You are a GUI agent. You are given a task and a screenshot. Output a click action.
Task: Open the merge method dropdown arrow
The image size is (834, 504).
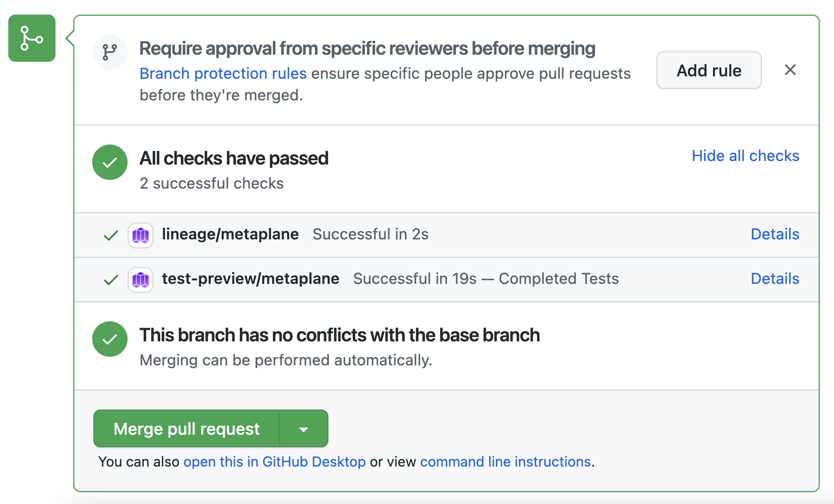click(304, 429)
